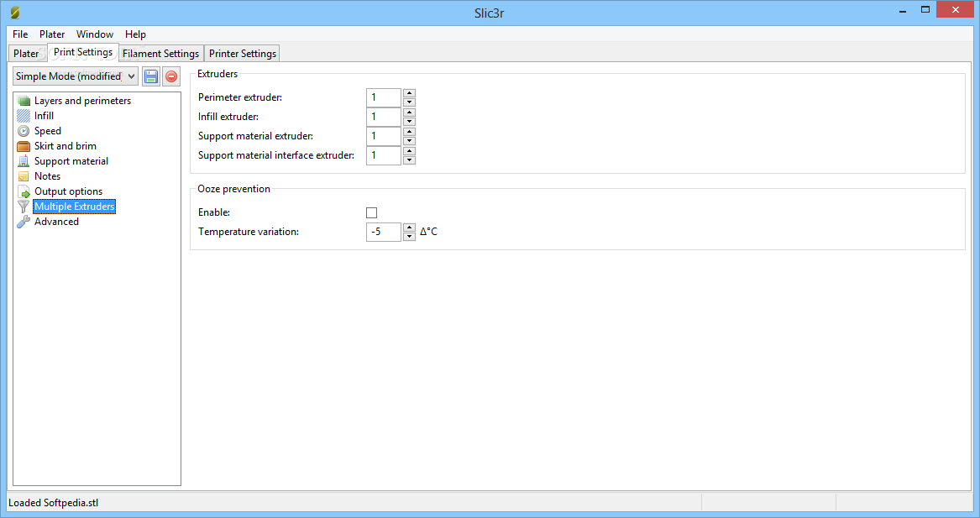Decrease Temperature variation value
980x518 pixels.
click(409, 236)
